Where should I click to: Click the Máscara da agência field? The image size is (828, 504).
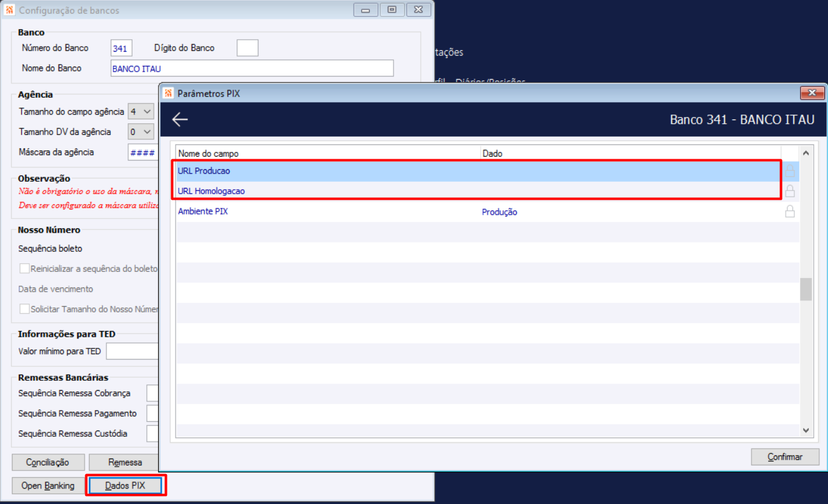click(143, 152)
